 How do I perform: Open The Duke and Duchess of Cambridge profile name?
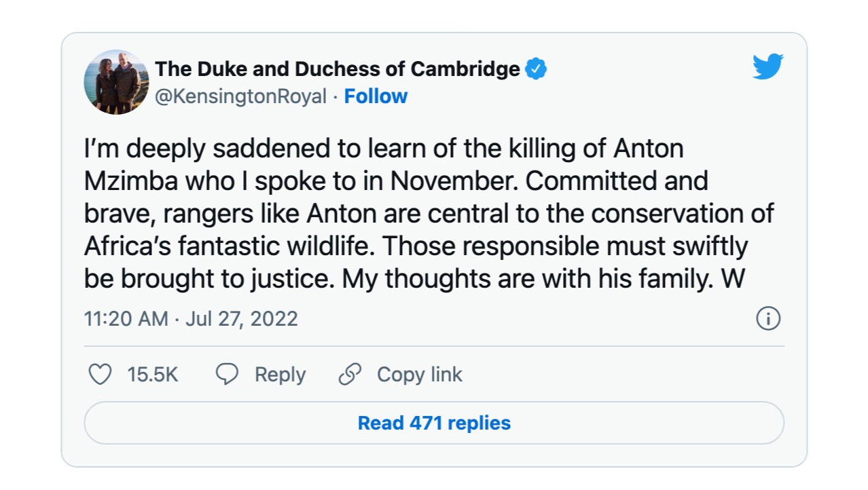(338, 69)
